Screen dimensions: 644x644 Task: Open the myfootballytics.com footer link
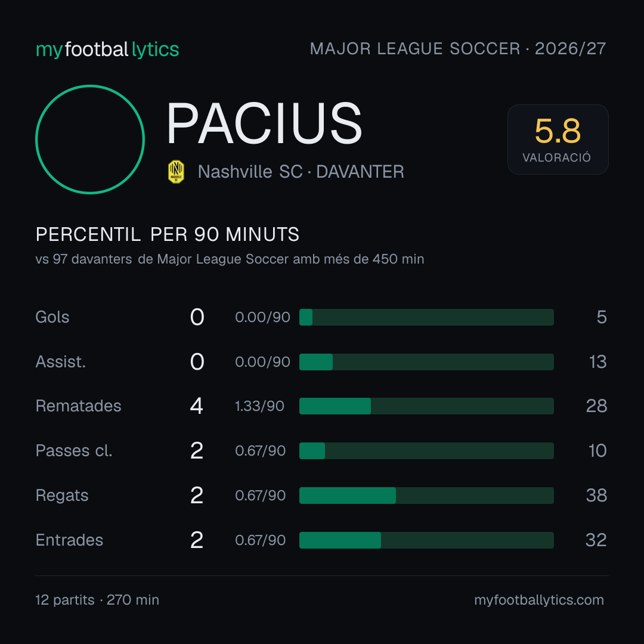pyautogui.click(x=539, y=600)
